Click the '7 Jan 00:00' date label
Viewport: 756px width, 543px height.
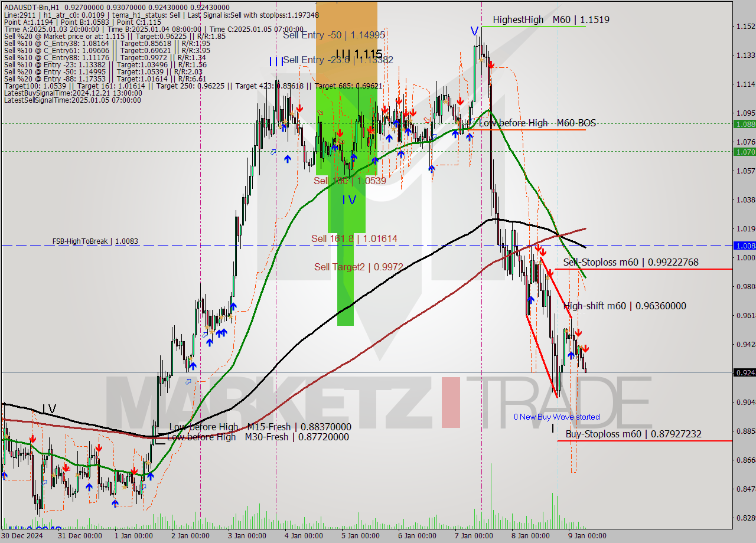474,536
